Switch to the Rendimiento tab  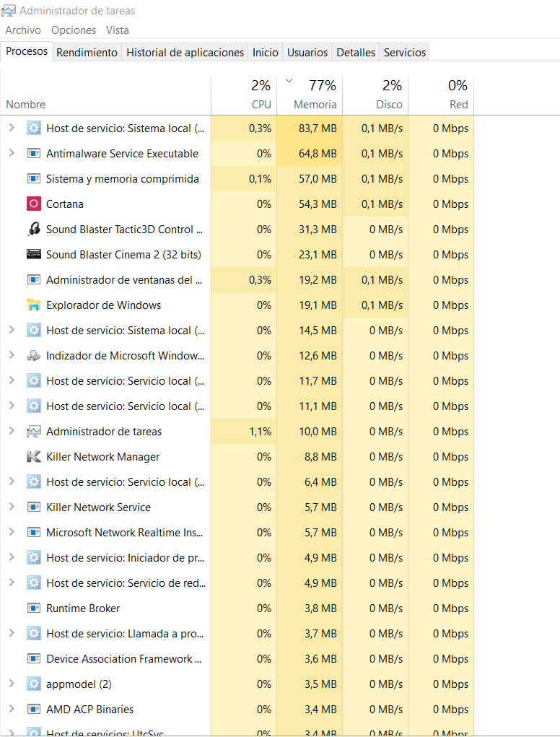[x=87, y=52]
